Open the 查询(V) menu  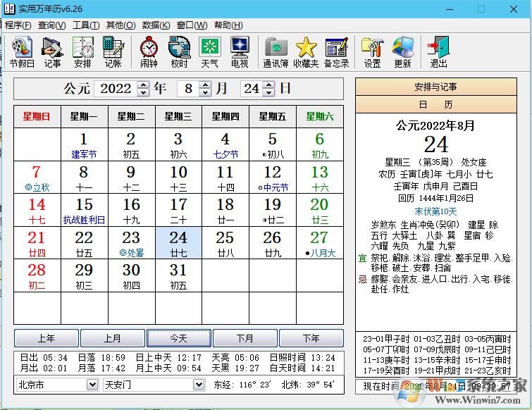(x=51, y=25)
